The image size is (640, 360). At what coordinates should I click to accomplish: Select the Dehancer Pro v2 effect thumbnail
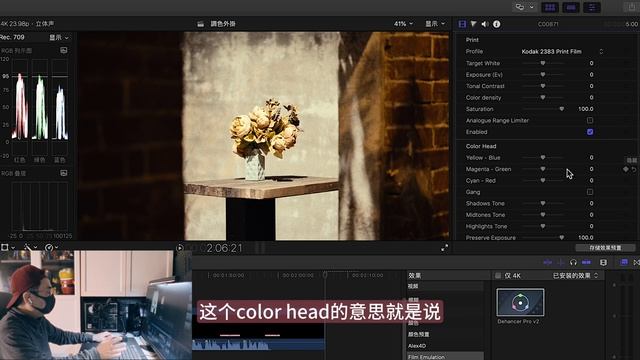(x=520, y=302)
